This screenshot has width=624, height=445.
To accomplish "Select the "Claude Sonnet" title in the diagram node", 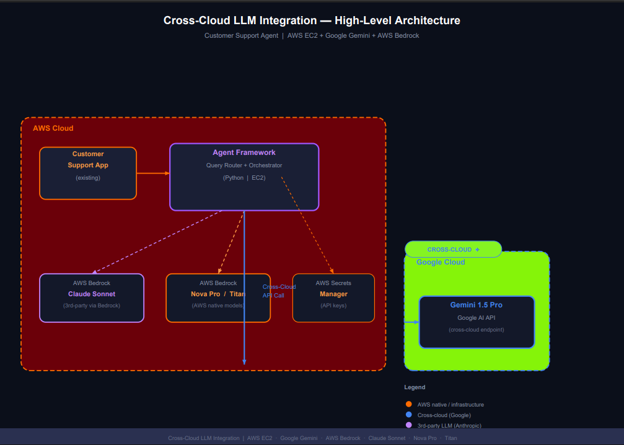I will tap(92, 294).
